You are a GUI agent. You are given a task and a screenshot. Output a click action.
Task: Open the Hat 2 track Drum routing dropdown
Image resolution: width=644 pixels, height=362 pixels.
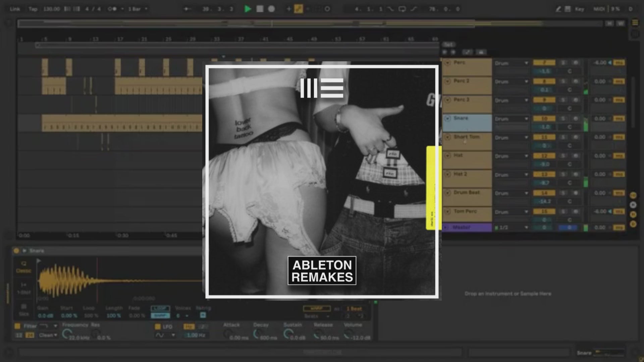click(512, 175)
